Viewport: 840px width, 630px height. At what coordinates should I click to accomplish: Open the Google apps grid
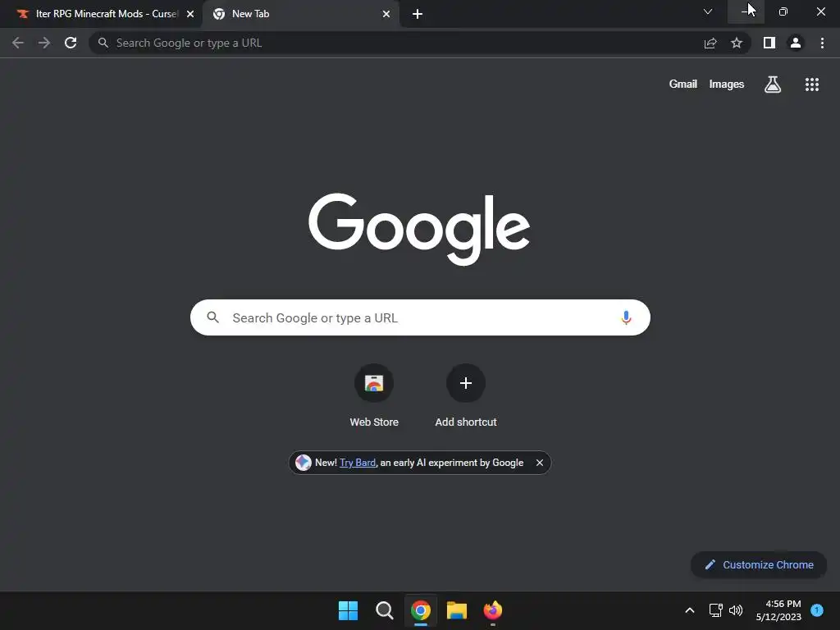click(x=812, y=84)
